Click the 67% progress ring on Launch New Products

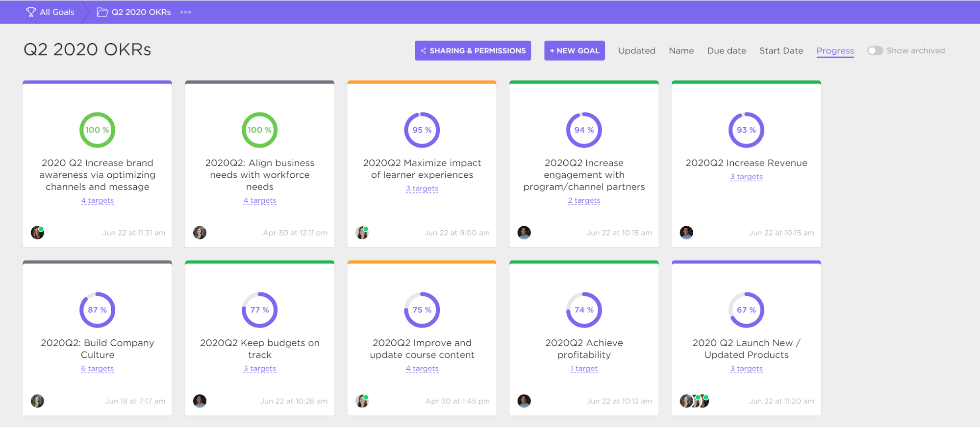pos(746,310)
